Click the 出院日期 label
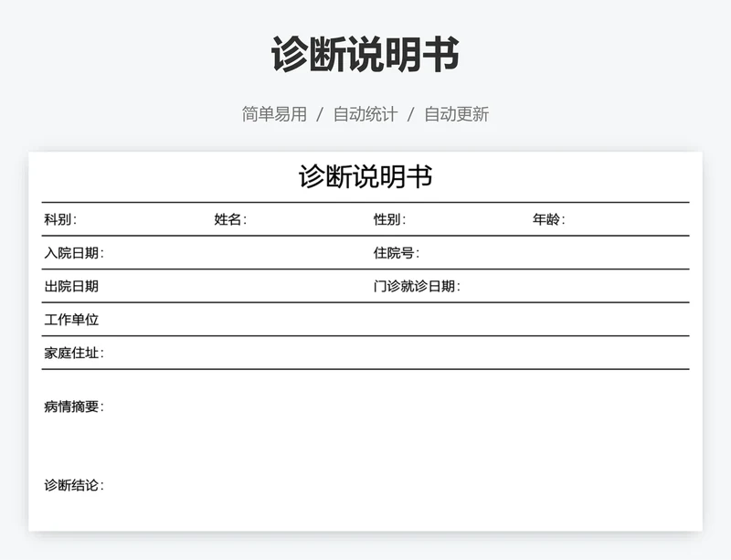The width and height of the screenshot is (731, 560). (71, 286)
